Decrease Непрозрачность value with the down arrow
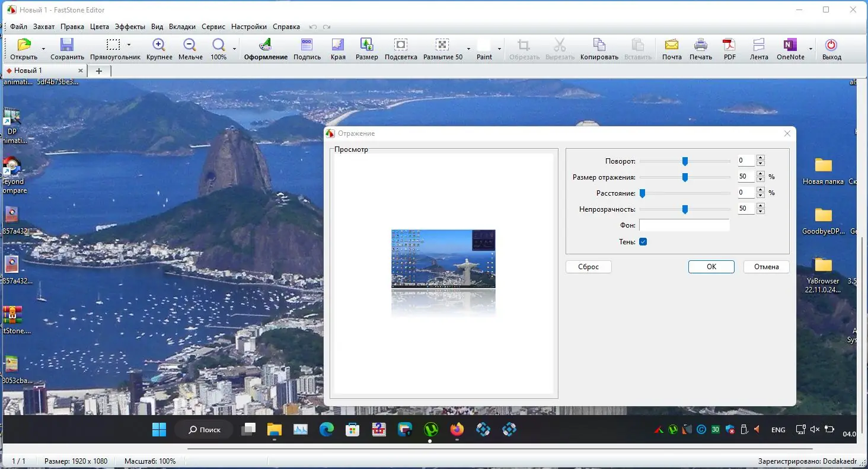The height and width of the screenshot is (469, 868). 761,212
